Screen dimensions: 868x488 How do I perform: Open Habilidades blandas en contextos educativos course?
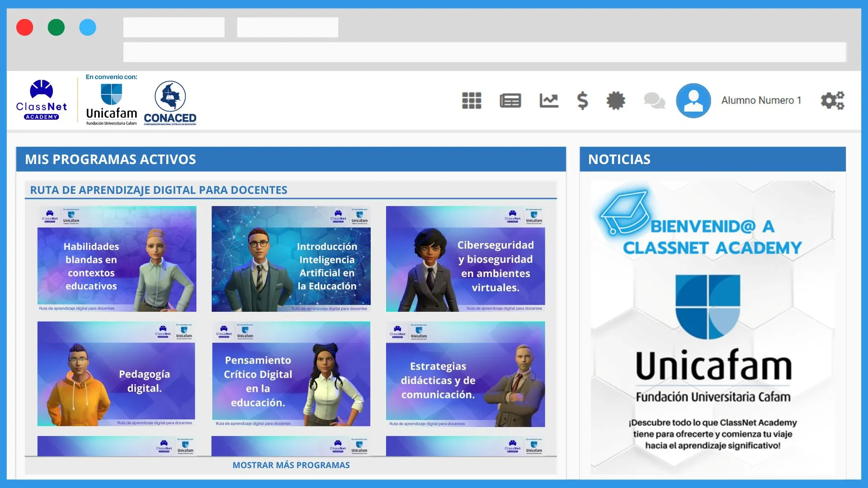click(117, 258)
